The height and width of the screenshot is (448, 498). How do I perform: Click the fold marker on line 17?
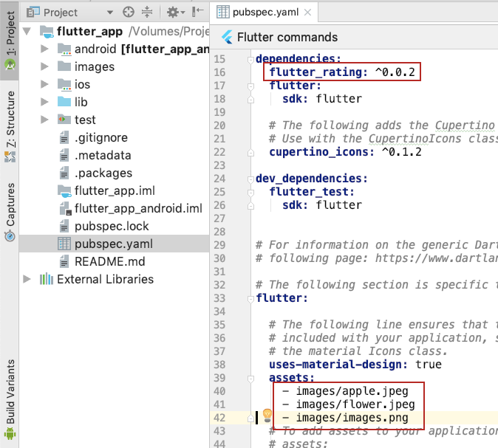click(x=250, y=86)
